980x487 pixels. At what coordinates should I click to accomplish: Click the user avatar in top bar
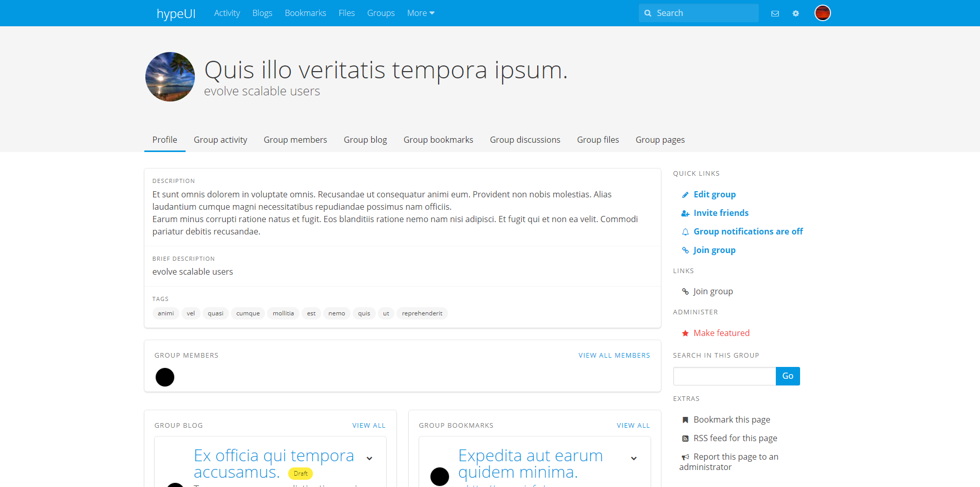[822, 13]
